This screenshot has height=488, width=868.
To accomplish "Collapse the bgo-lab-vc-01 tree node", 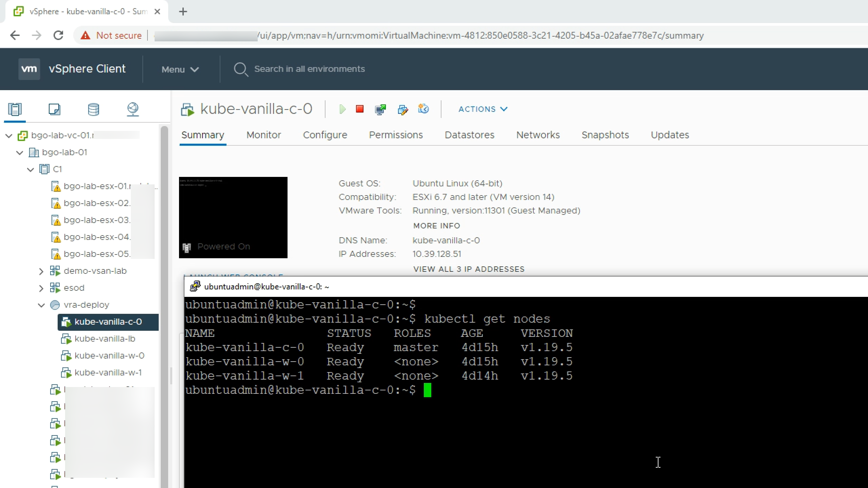I will [9, 136].
